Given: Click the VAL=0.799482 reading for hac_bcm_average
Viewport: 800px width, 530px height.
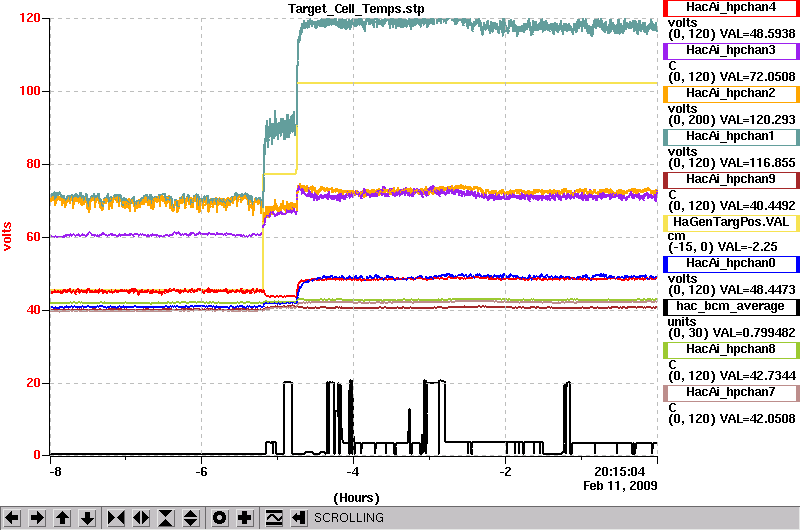Looking at the screenshot, I should coord(754,333).
